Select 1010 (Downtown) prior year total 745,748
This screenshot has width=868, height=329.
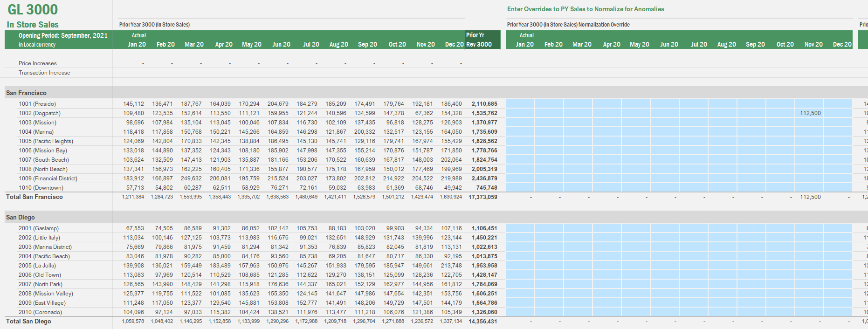(486, 188)
